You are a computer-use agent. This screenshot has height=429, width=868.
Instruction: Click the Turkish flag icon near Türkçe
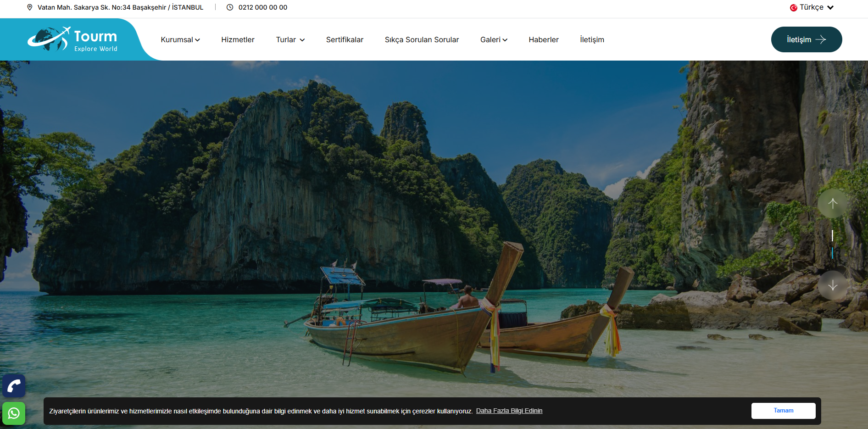tap(793, 7)
